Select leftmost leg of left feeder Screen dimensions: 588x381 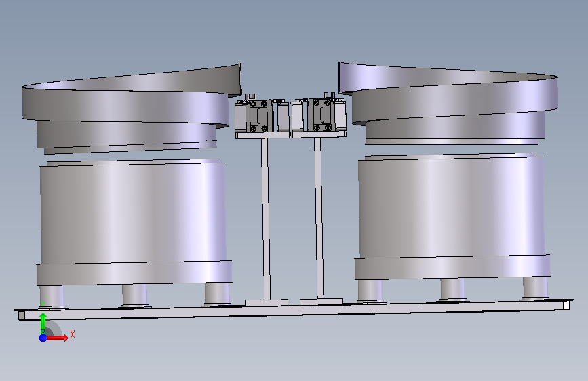tap(52, 297)
